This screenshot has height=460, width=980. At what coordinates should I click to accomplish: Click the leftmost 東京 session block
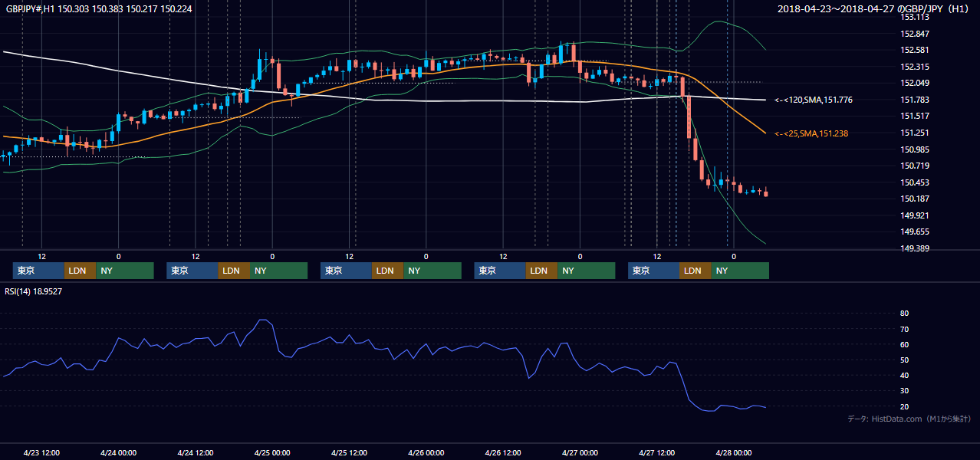(38, 271)
